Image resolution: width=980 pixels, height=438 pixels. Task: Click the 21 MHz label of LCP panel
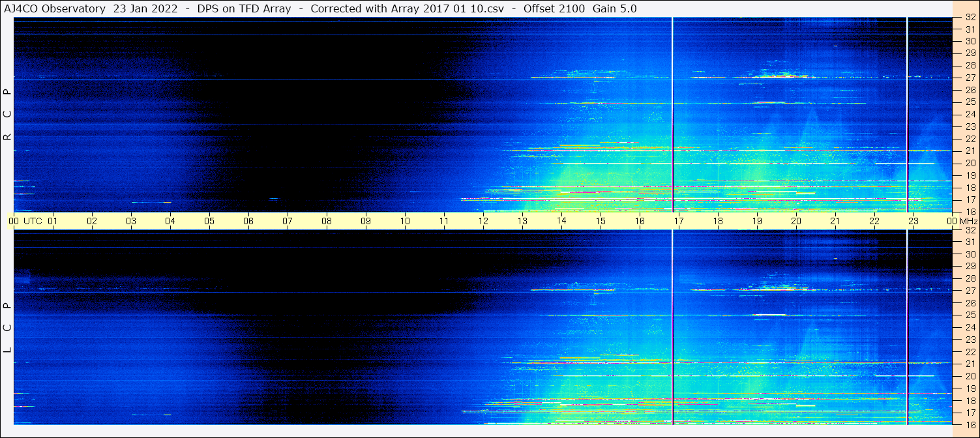click(970, 364)
